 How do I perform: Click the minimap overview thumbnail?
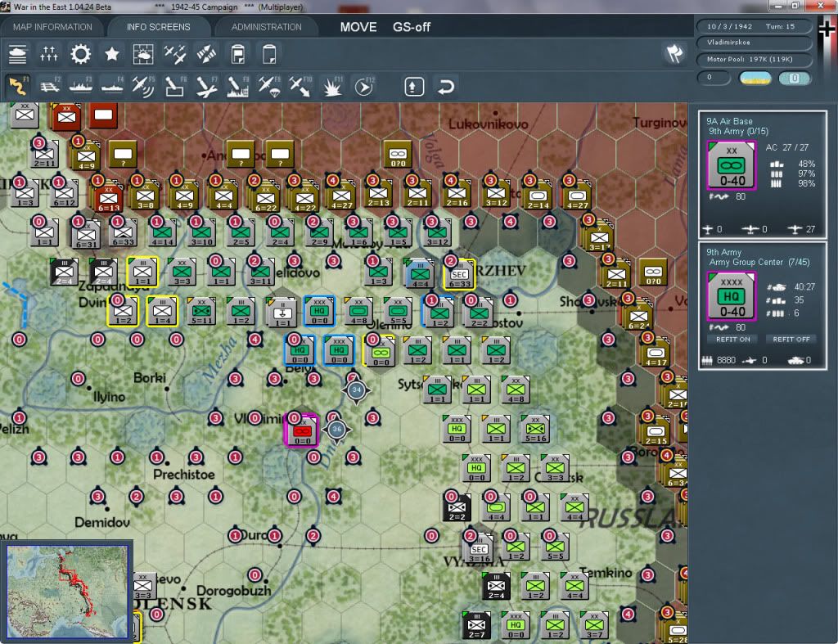click(x=67, y=592)
